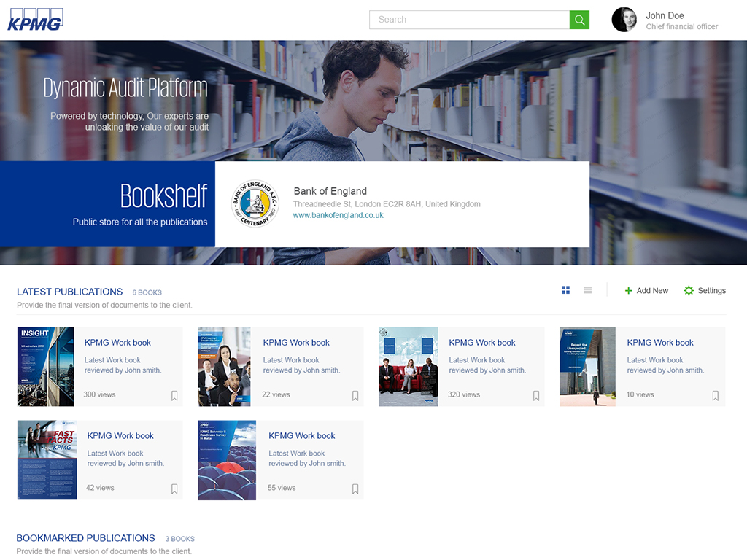This screenshot has width=747, height=560.
Task: Open John Doe profile avatar
Action: click(x=624, y=20)
